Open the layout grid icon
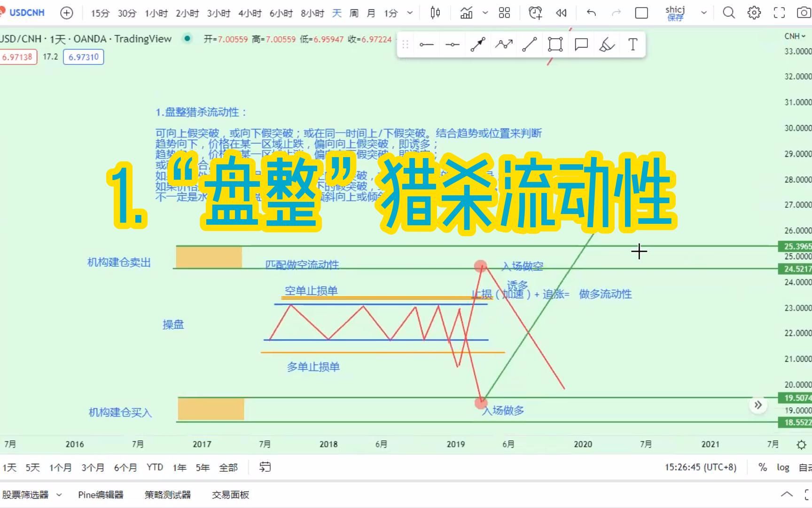This screenshot has width=812, height=508. click(504, 13)
